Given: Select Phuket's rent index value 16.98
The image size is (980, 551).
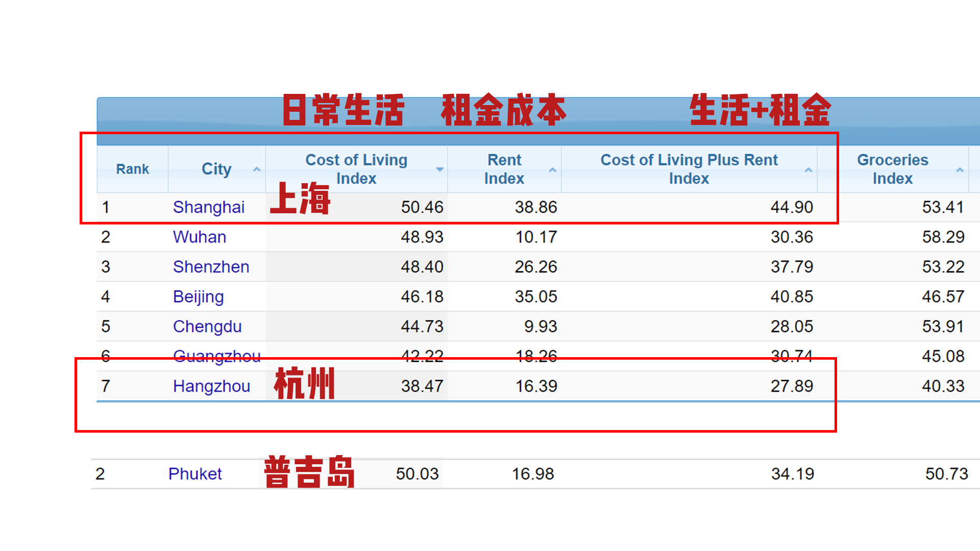Looking at the screenshot, I should click(532, 474).
